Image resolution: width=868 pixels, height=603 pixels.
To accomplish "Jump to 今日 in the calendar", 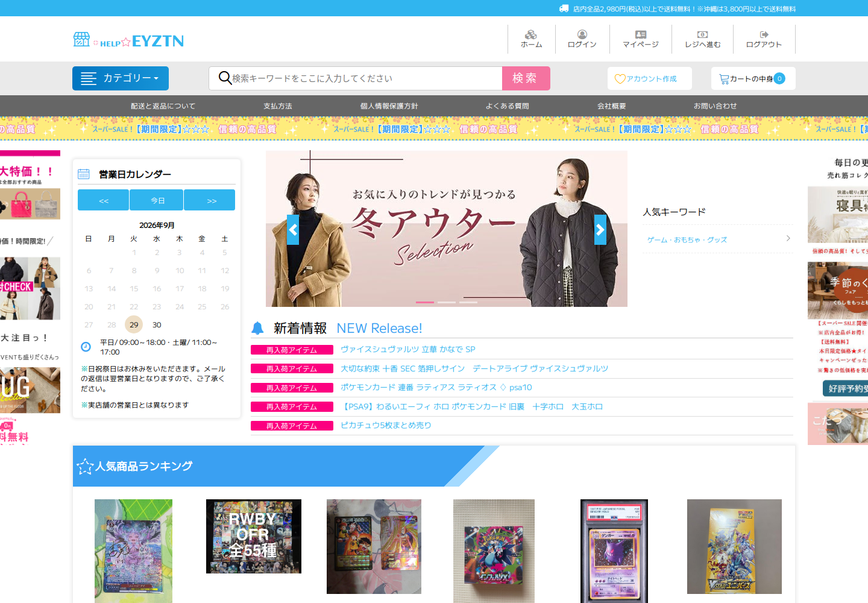I will pos(157,200).
